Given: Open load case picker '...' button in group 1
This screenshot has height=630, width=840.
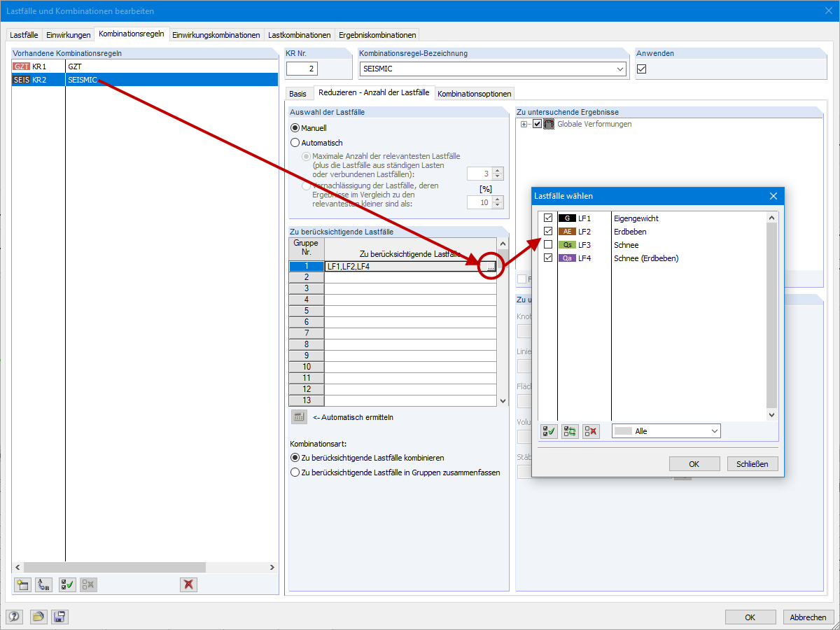Looking at the screenshot, I should (491, 266).
